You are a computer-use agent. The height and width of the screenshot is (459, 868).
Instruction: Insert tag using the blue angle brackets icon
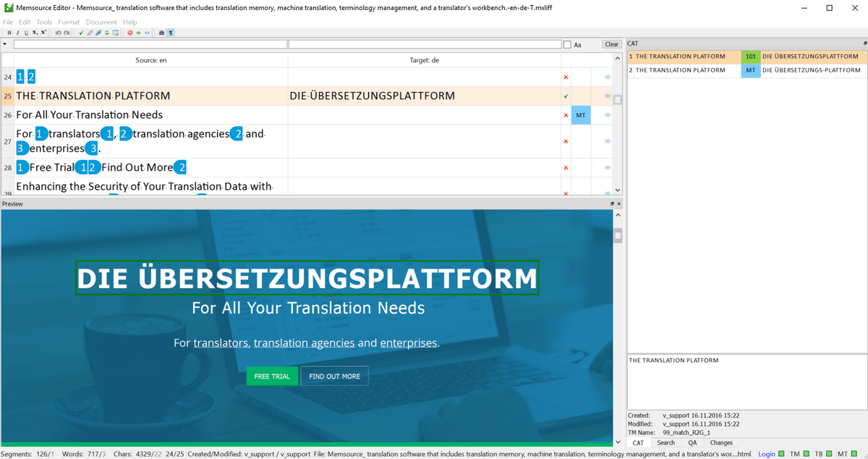pos(147,33)
